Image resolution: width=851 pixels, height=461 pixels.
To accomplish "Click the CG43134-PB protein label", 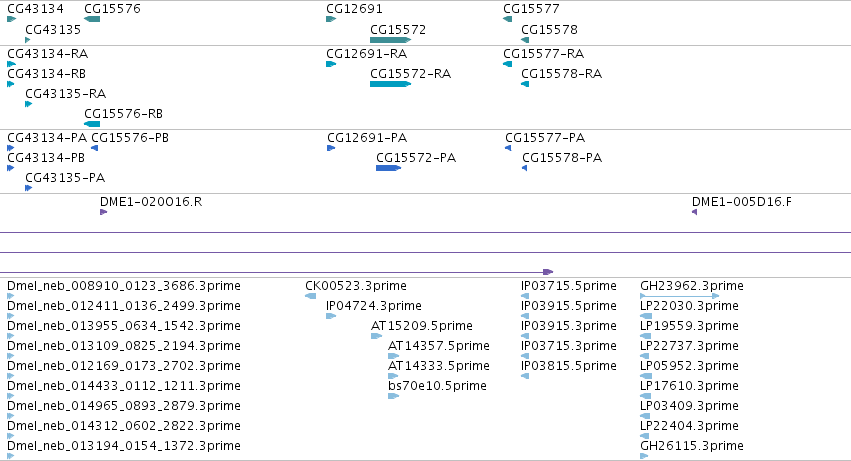I will pyautogui.click(x=46, y=158).
